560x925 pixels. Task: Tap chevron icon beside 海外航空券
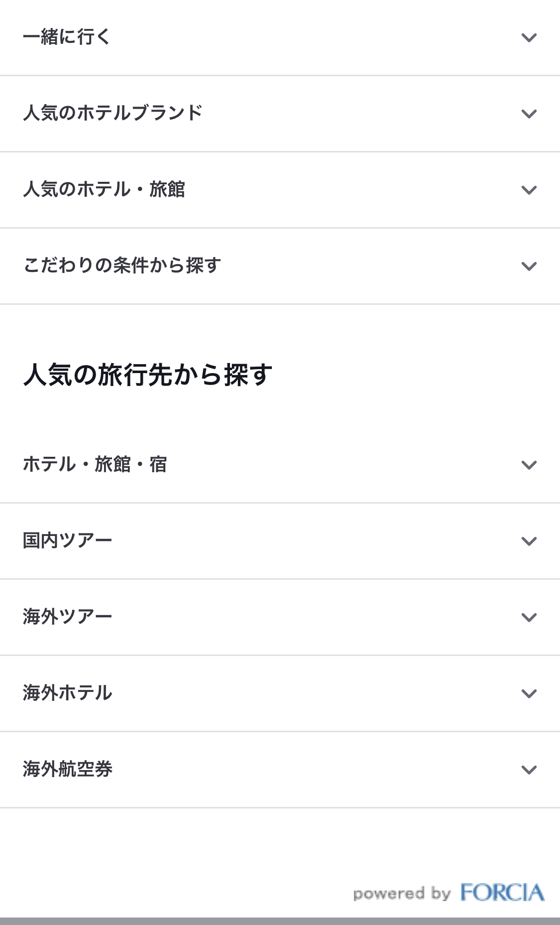click(x=529, y=770)
